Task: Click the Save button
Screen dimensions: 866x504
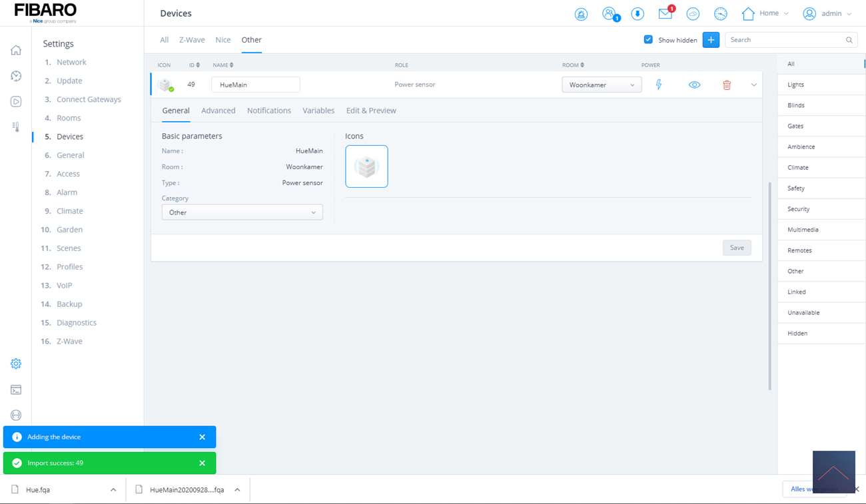Action: click(737, 248)
